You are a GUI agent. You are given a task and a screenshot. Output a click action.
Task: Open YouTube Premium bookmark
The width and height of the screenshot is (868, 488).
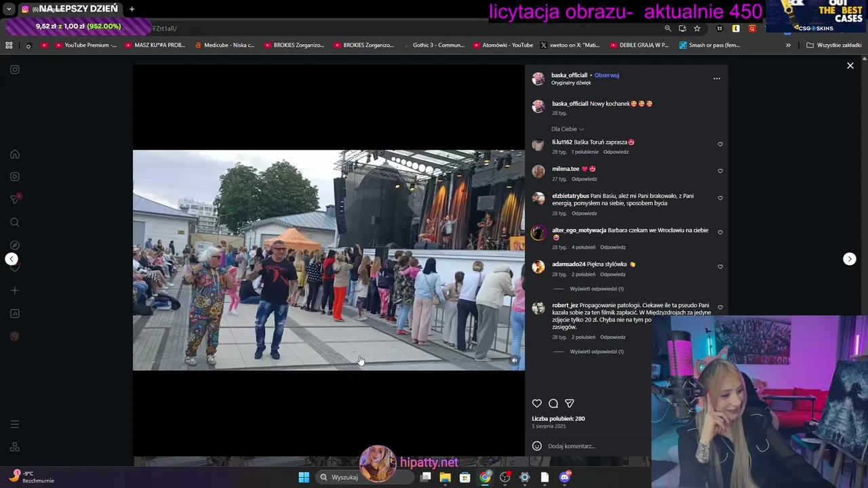tap(85, 45)
